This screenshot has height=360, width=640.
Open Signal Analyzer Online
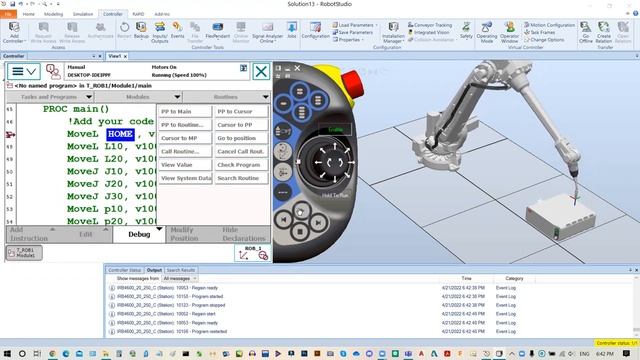pos(267,32)
